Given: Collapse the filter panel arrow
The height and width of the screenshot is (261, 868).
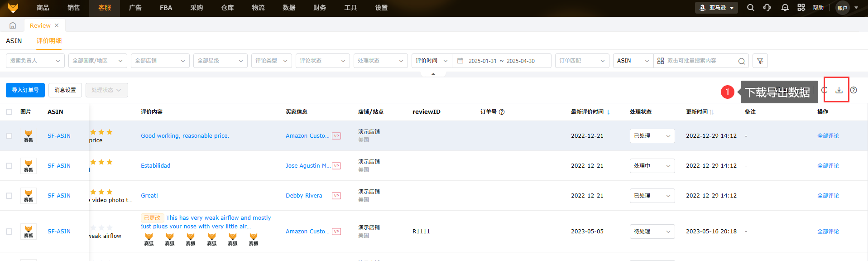Looking at the screenshot, I should pyautogui.click(x=433, y=74).
